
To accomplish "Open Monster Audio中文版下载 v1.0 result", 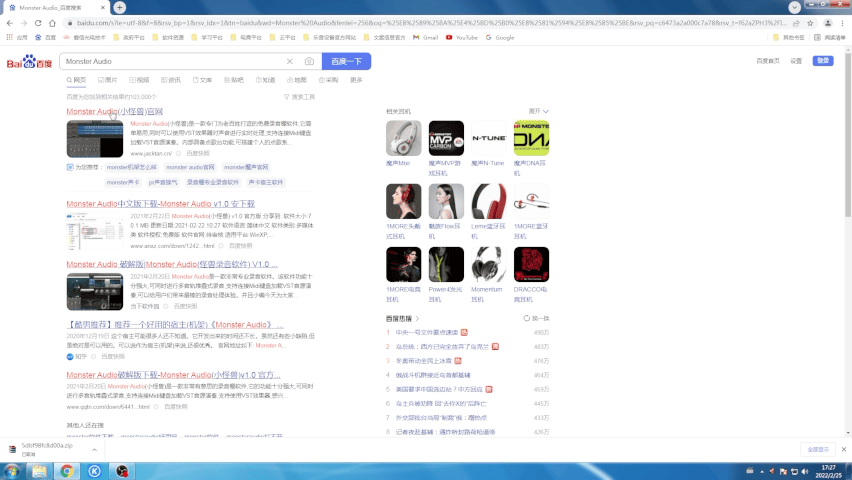I will [x=160, y=204].
